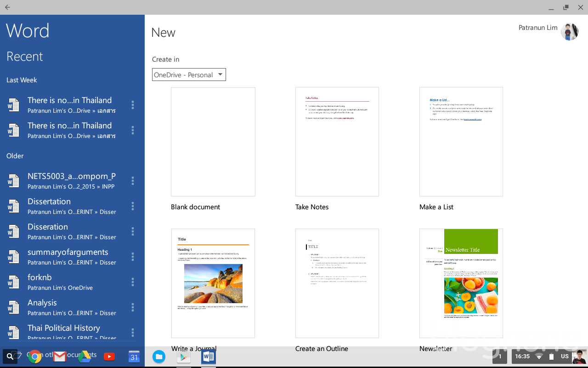The image size is (588, 368).
Task: Click the 16:35 clock in status tray
Action: pyautogui.click(x=522, y=356)
